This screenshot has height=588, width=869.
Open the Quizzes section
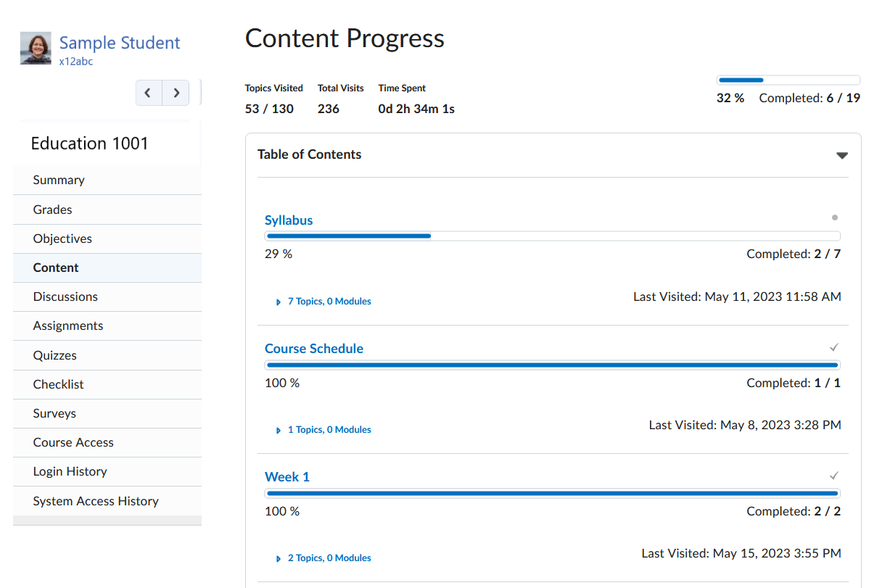pos(55,355)
